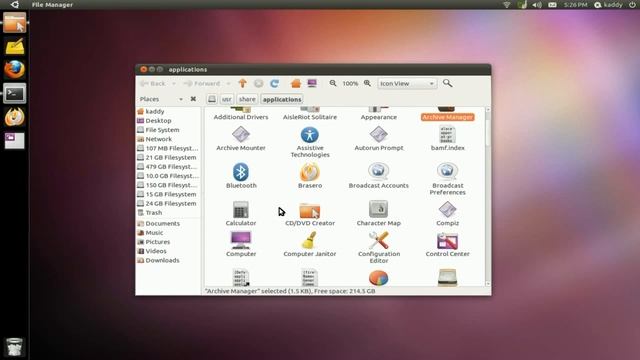
Task: Open Documents bookmark in sidebar
Action: pyautogui.click(x=168, y=224)
